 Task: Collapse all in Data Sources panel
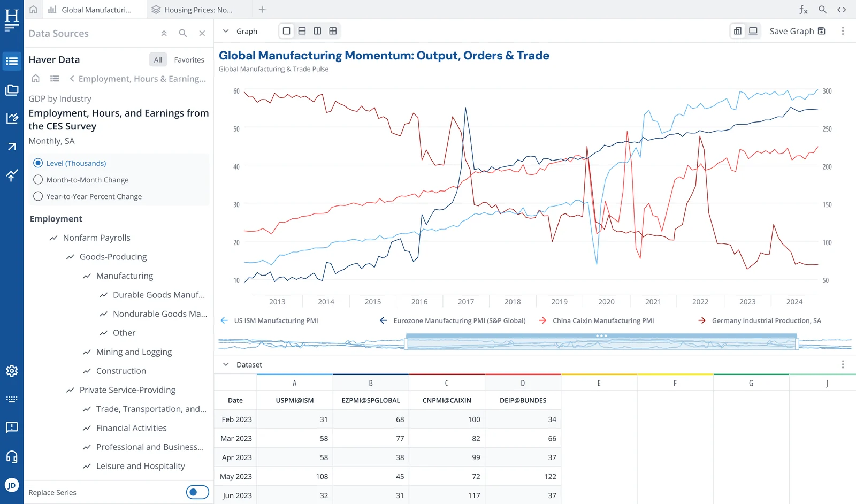coord(164,33)
